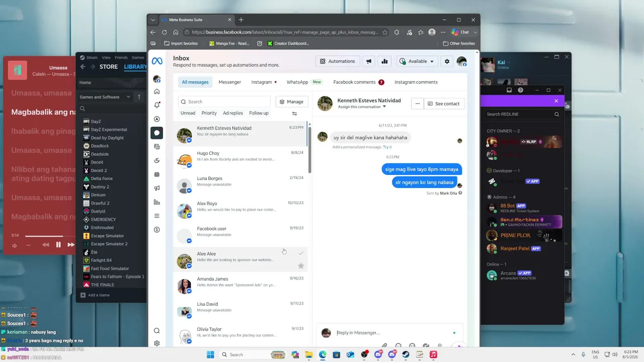644x362 pixels.
Task: Refresh the page in the Edge browser
Action: tap(165, 32)
